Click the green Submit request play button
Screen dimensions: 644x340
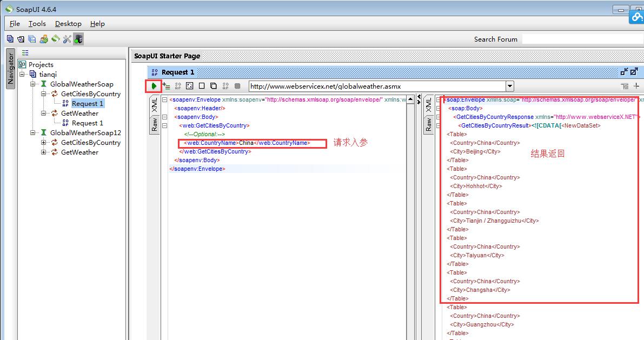154,86
